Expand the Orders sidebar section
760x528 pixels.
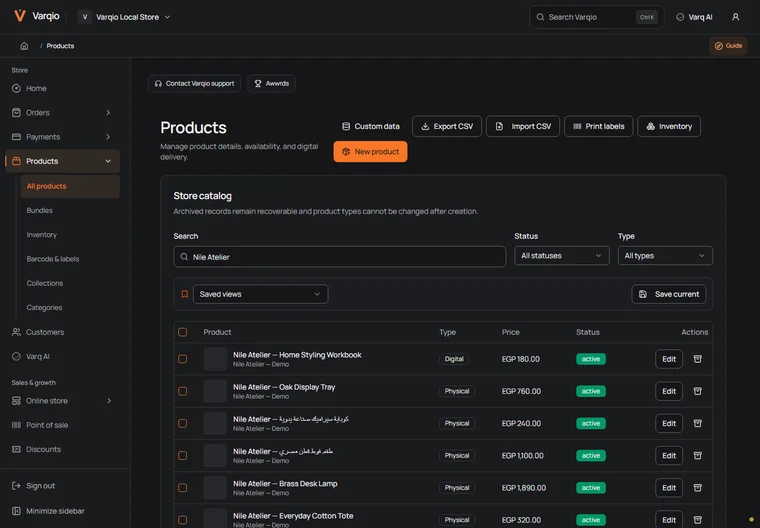click(108, 112)
